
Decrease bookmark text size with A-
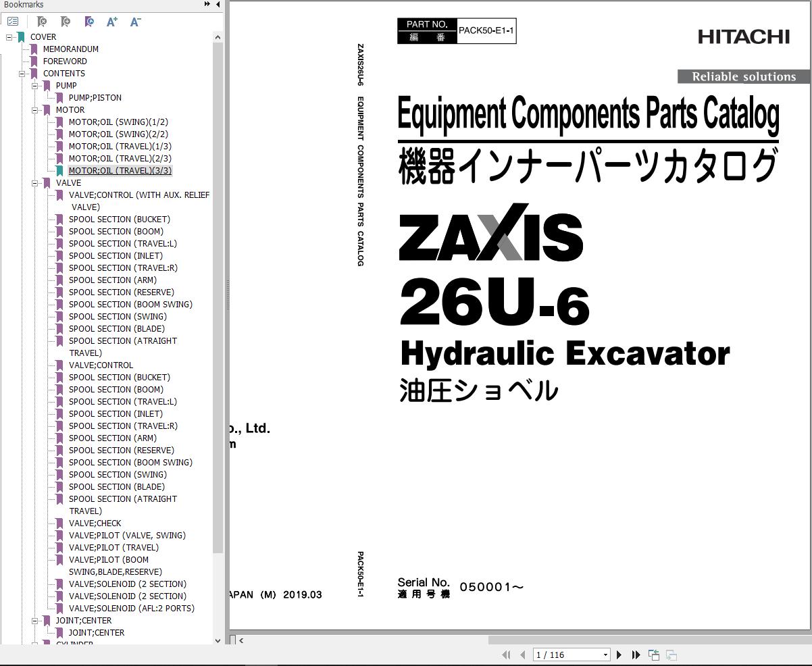click(x=135, y=22)
